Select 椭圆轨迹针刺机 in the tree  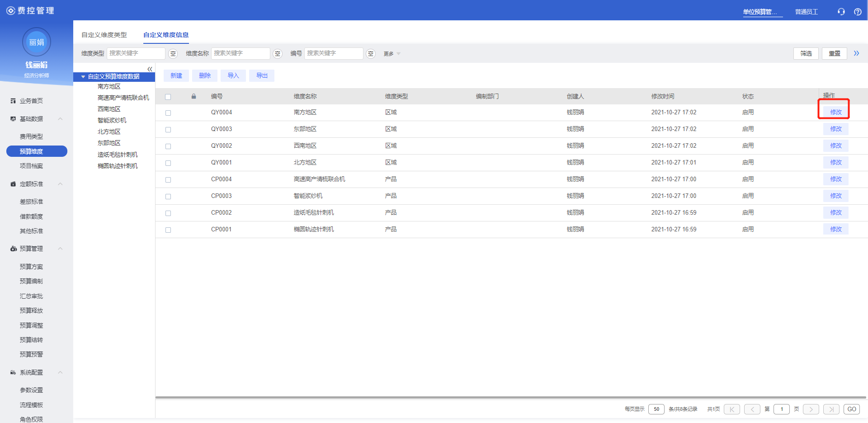(118, 166)
